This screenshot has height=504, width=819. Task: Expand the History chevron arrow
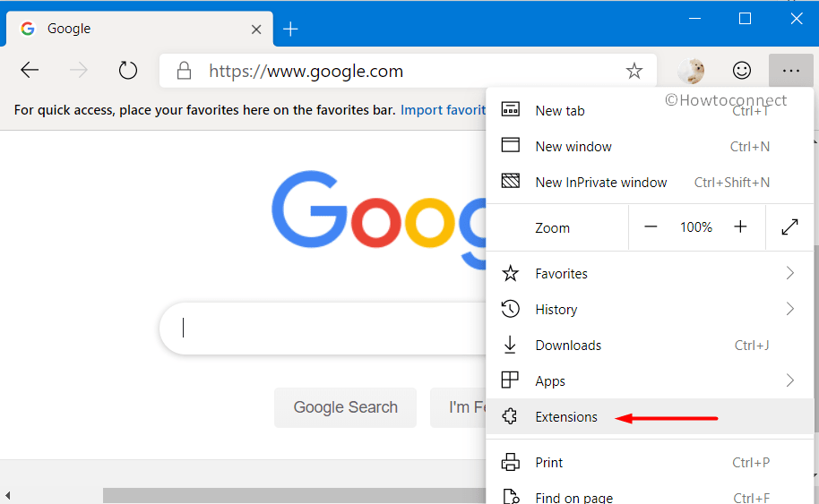[789, 310]
